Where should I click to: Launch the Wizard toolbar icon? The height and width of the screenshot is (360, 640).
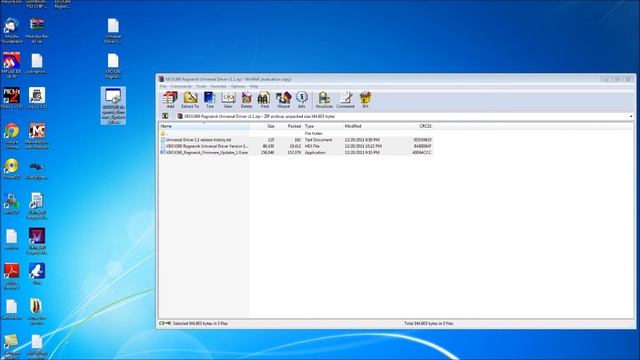(283, 100)
